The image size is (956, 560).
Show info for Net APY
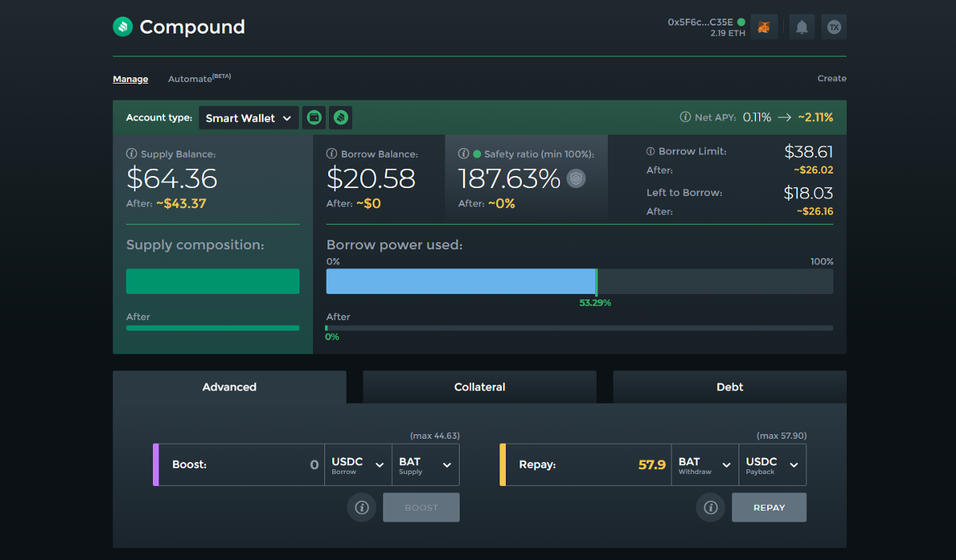(685, 117)
